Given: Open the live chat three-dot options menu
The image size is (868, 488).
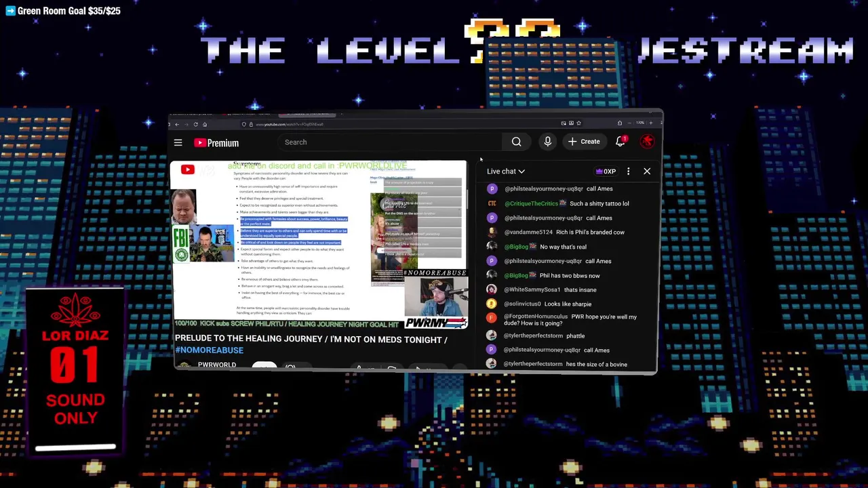Looking at the screenshot, I should (x=628, y=171).
